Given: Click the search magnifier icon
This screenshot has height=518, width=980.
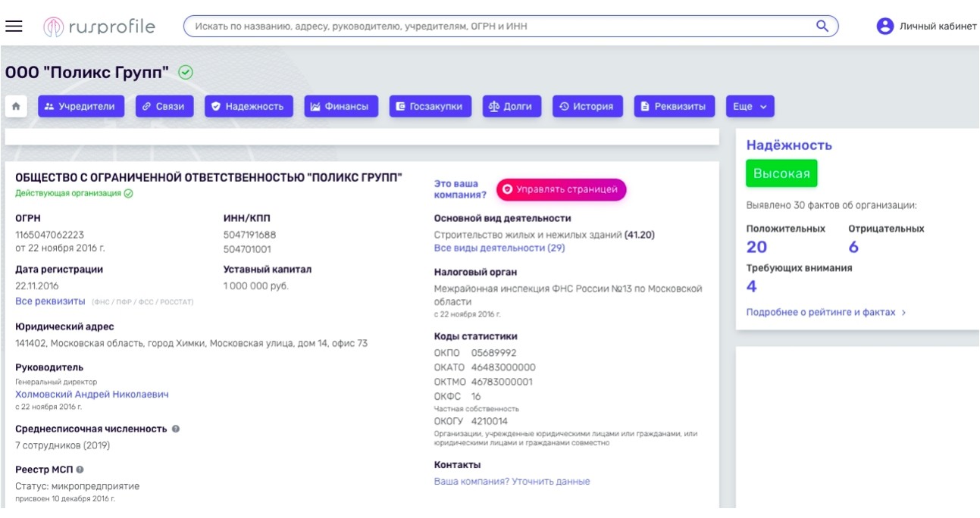Looking at the screenshot, I should 822,26.
